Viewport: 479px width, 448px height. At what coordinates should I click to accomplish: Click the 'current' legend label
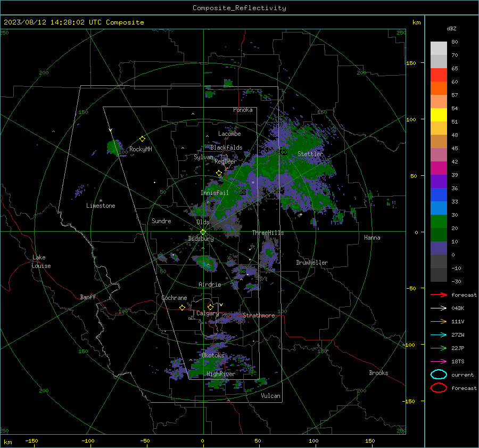pyautogui.click(x=463, y=374)
